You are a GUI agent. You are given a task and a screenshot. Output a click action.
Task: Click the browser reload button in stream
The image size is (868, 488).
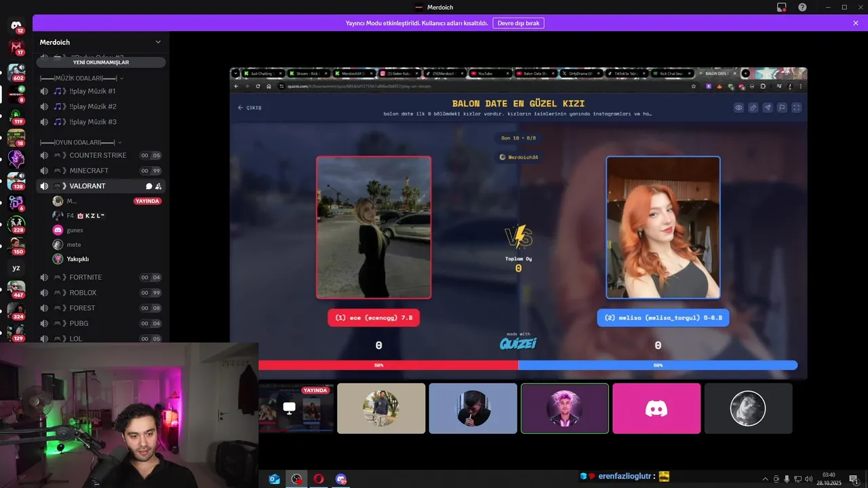(257, 86)
